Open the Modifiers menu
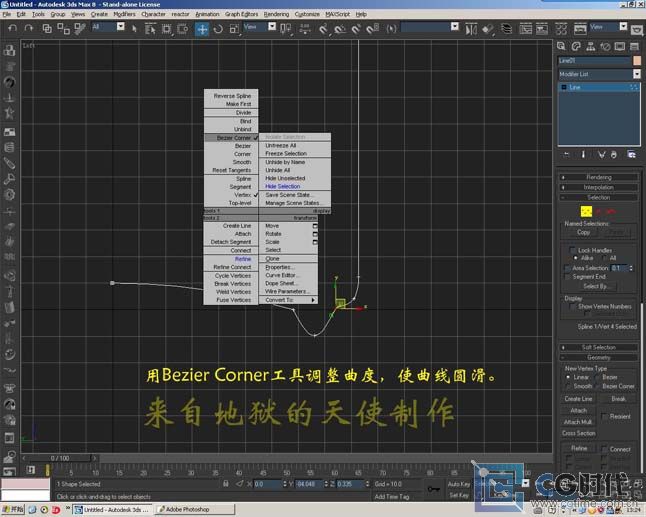 coord(124,14)
